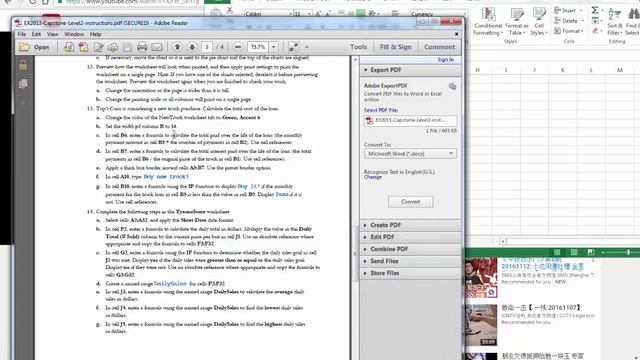Click the zoom percentage field 75.7%
Screen dimensions: 640x360
click(258, 47)
